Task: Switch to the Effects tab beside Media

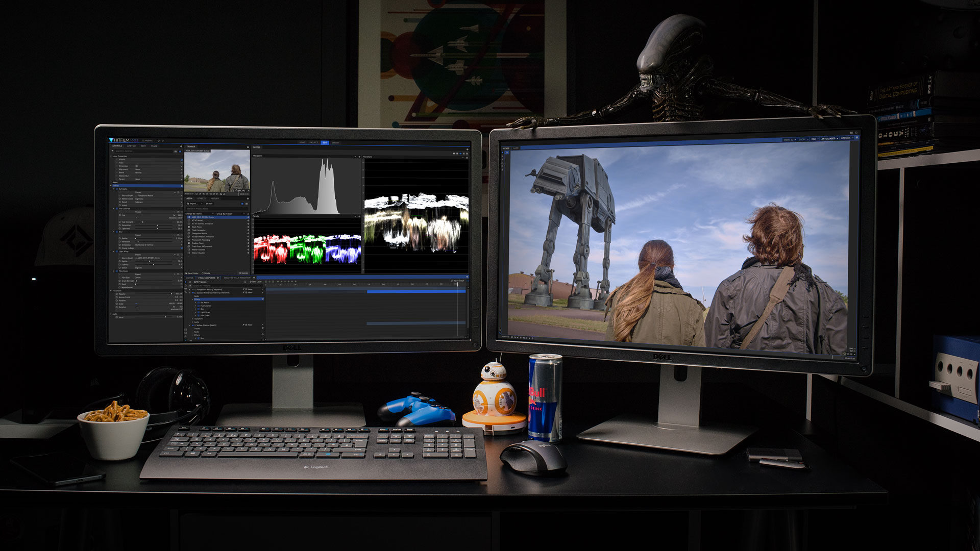Action: click(202, 198)
